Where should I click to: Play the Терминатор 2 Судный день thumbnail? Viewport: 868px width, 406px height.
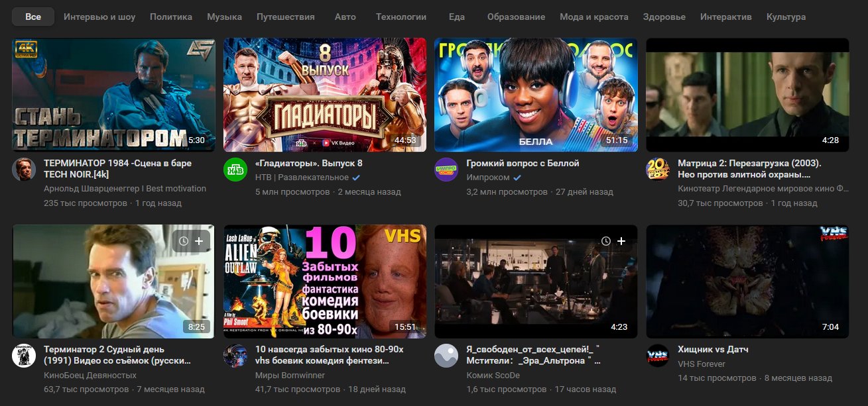(113, 281)
